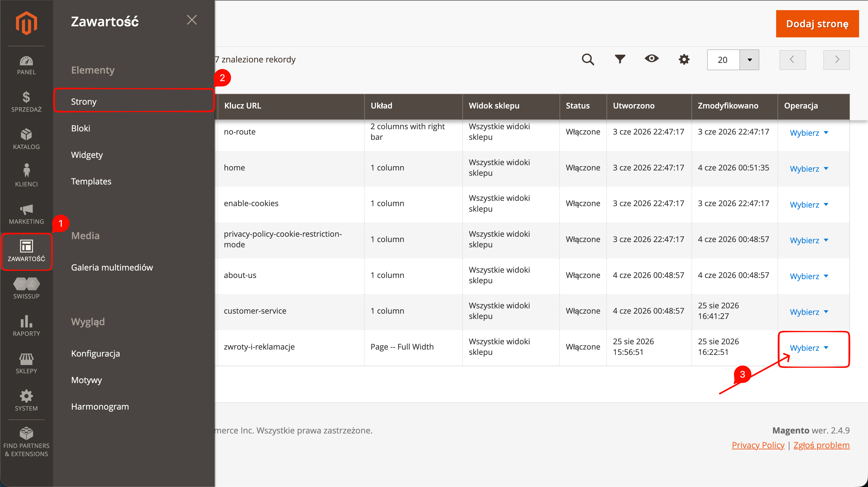Go to previous page arrow
The width and height of the screenshot is (868, 487).
[793, 60]
